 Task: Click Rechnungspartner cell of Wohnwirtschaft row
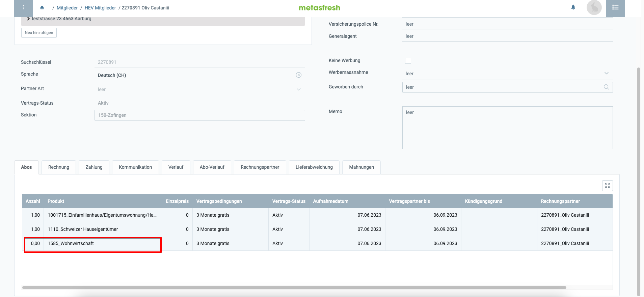575,243
